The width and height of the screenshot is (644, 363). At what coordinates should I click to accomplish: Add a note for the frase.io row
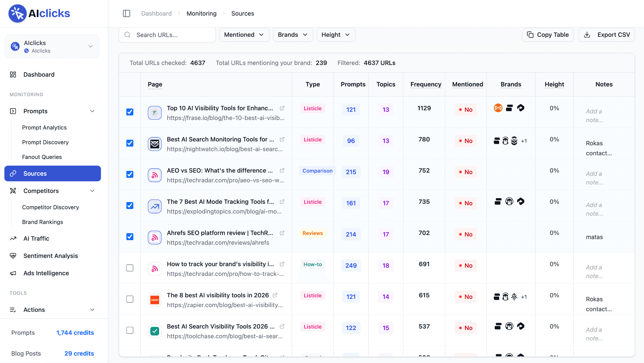click(x=594, y=116)
